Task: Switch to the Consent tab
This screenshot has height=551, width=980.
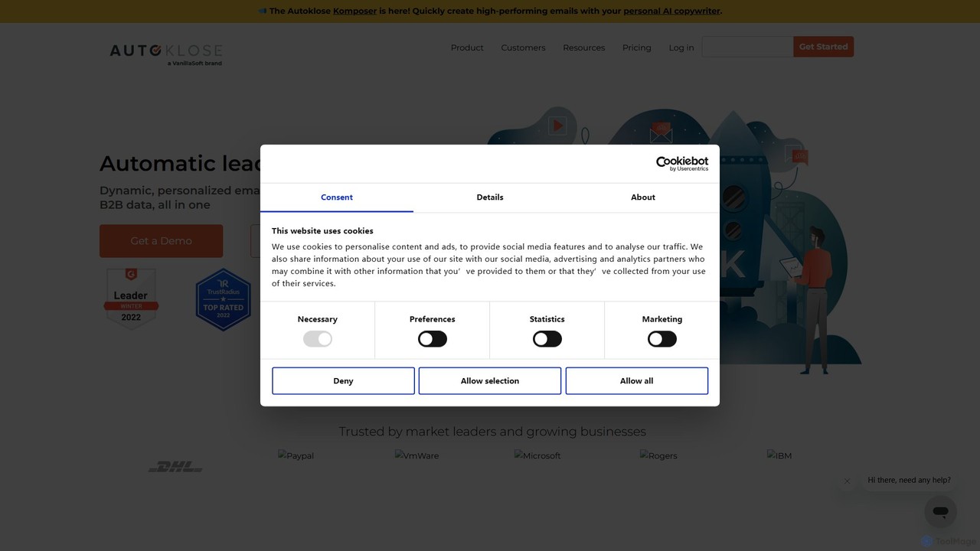Action: [337, 197]
